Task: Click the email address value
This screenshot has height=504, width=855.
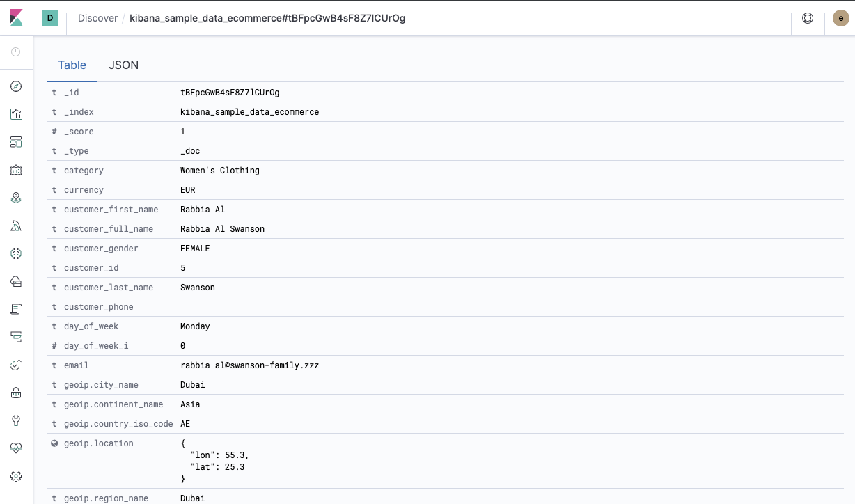Action: 250,365
